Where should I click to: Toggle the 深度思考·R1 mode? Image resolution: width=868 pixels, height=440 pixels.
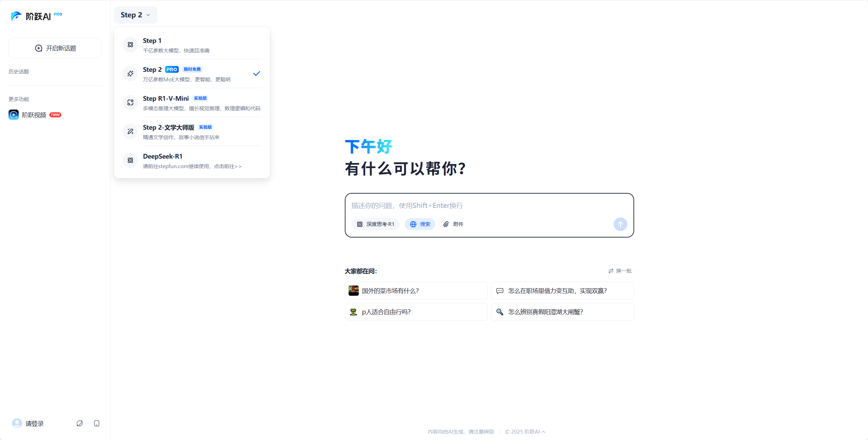tap(375, 224)
